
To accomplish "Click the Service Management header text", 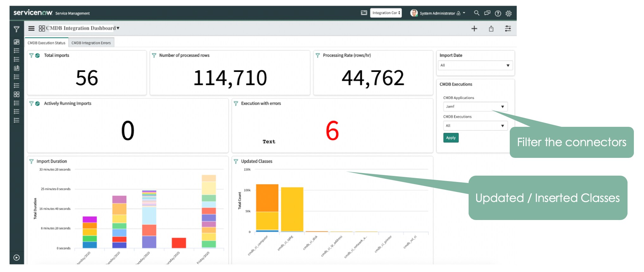I will (73, 13).
